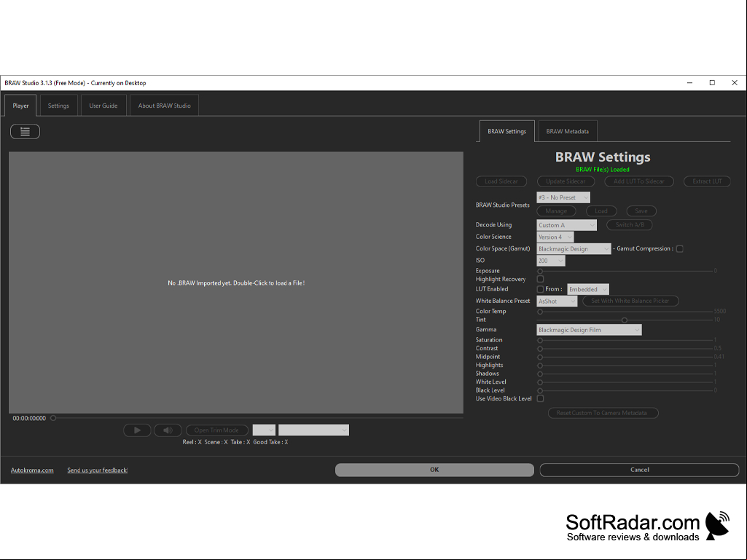This screenshot has height=560, width=747.
Task: Click the Shadows slider handle
Action: 540,374
